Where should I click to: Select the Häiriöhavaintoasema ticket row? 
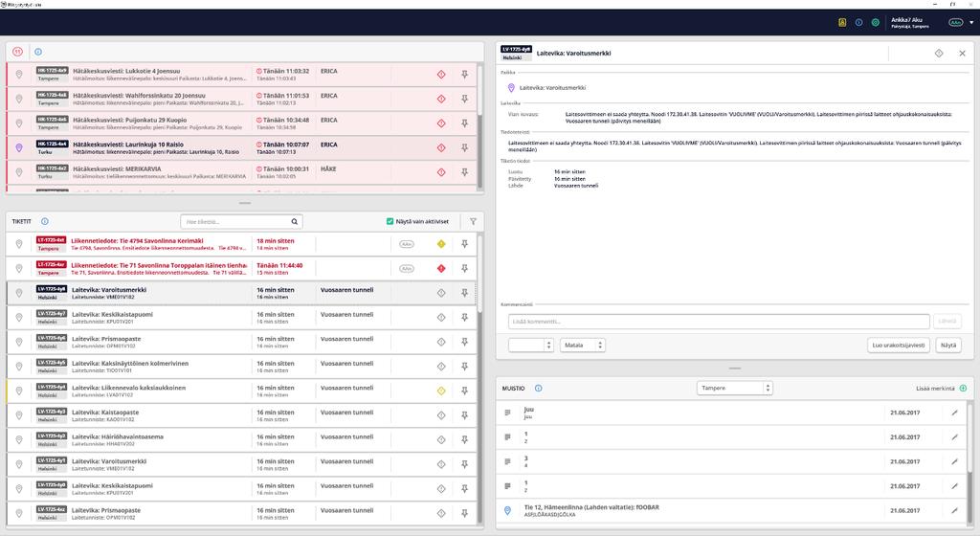(x=241, y=439)
